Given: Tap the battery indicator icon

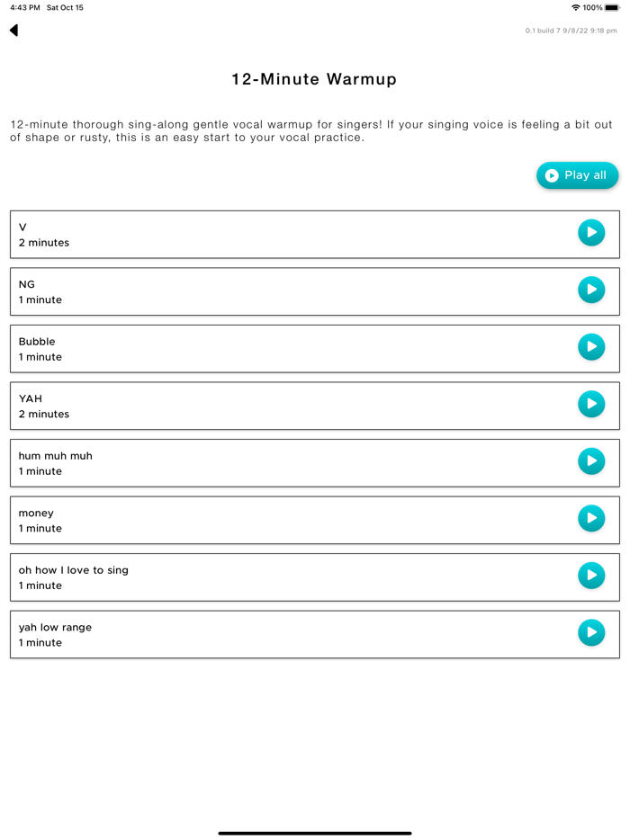Looking at the screenshot, I should pyautogui.click(x=612, y=7).
